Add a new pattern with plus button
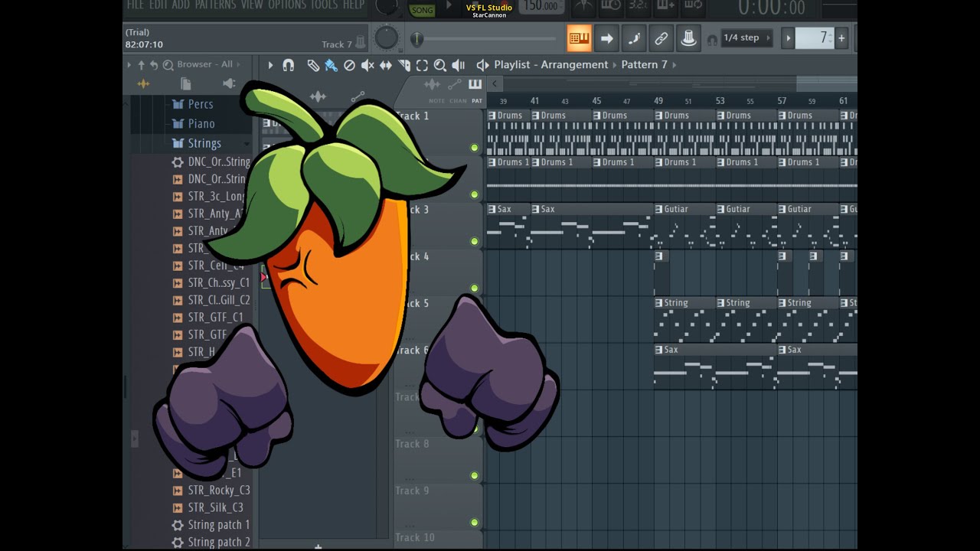This screenshot has width=980, height=551. [x=841, y=38]
